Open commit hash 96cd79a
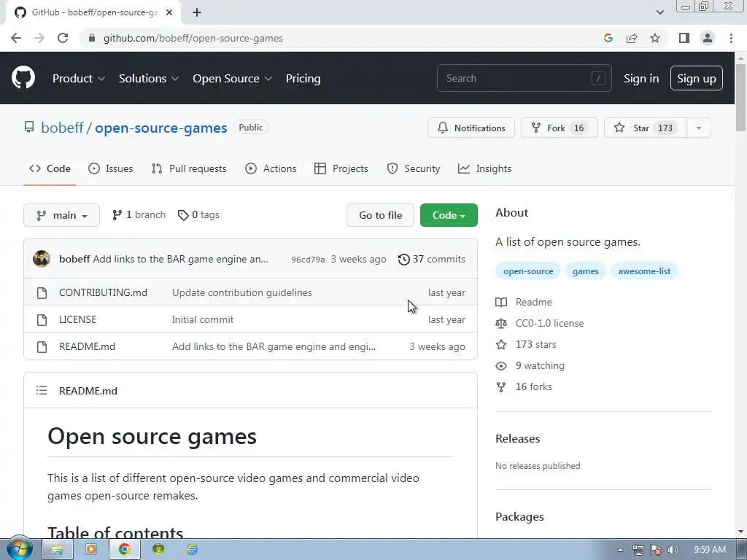The width and height of the screenshot is (747, 560). [308, 260]
